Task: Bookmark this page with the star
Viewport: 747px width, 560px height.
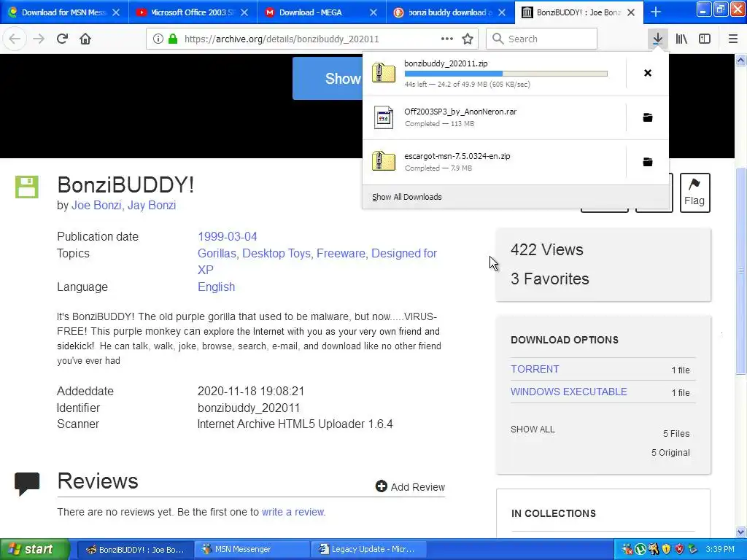Action: point(468,39)
